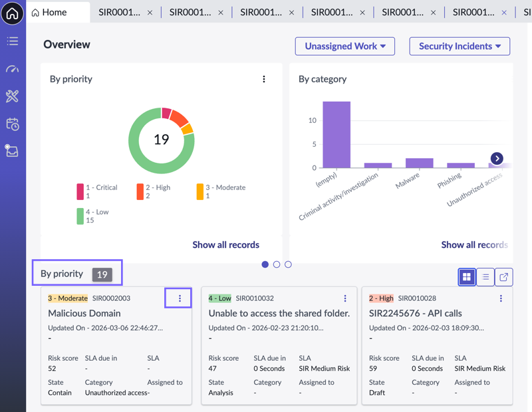Image resolution: width=532 pixels, height=412 pixels.
Task: Expand the Security Incidents dropdown
Action: click(x=460, y=46)
